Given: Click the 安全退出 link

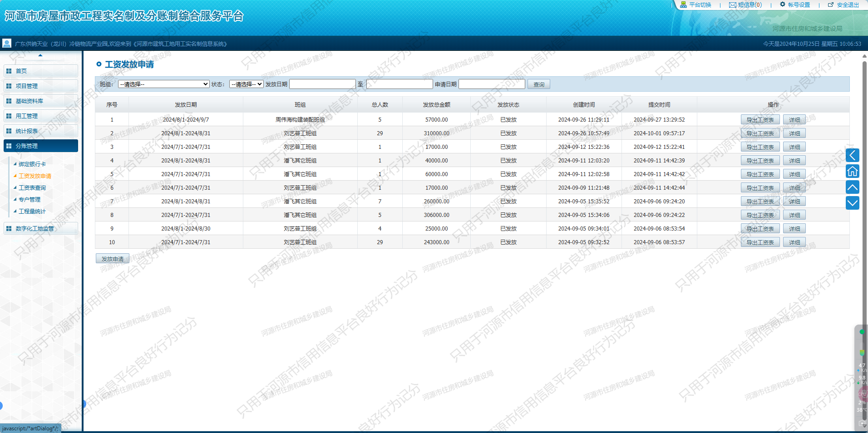Looking at the screenshot, I should pos(848,5).
